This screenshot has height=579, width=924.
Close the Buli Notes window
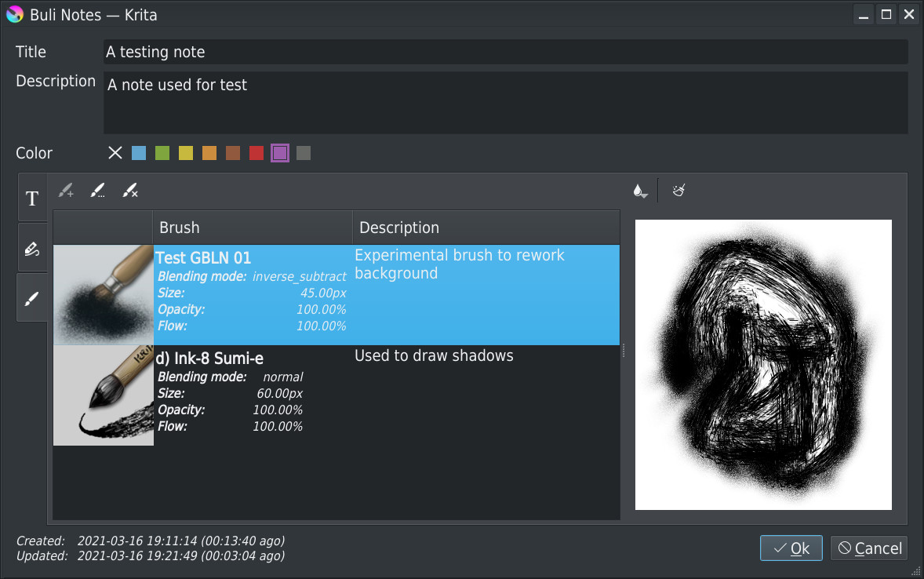(908, 14)
